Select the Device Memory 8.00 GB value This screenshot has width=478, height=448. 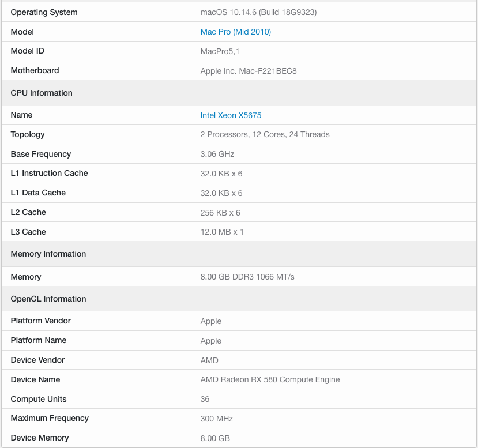[x=215, y=438]
